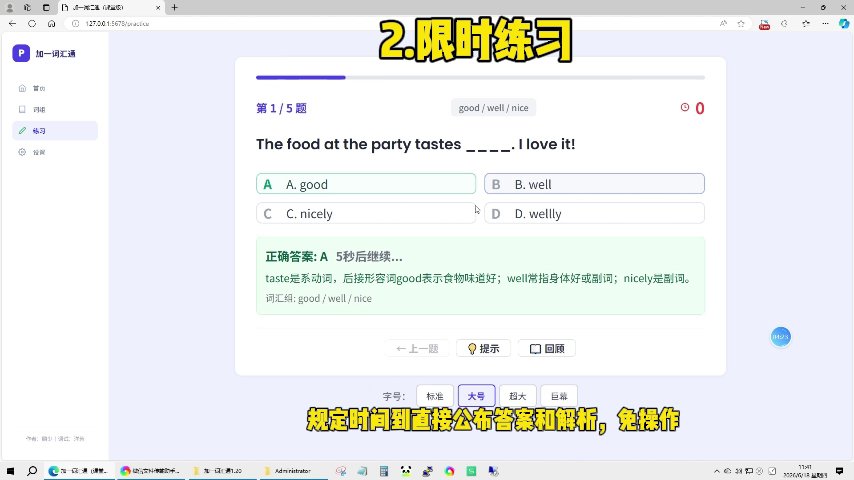
Task: Show hidden system tray icons
Action: click(x=717, y=471)
